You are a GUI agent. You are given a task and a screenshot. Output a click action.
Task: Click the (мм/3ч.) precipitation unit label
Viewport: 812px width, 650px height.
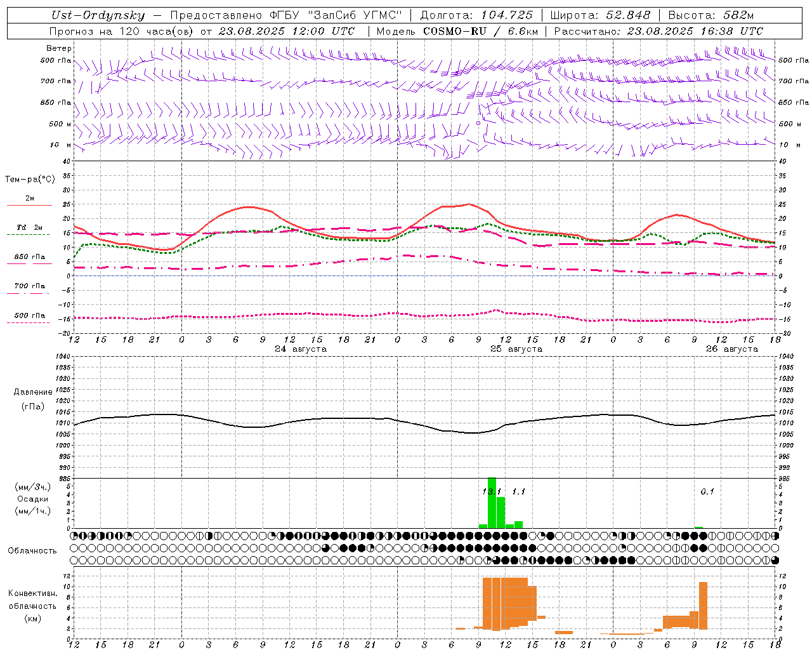tap(33, 487)
